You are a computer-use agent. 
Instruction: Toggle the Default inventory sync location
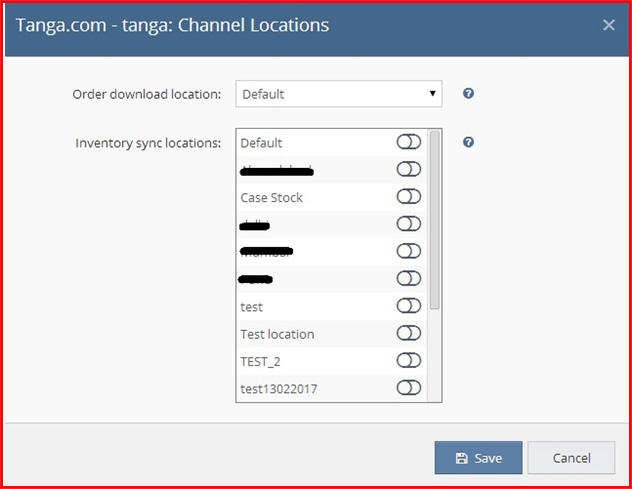pyautogui.click(x=409, y=142)
